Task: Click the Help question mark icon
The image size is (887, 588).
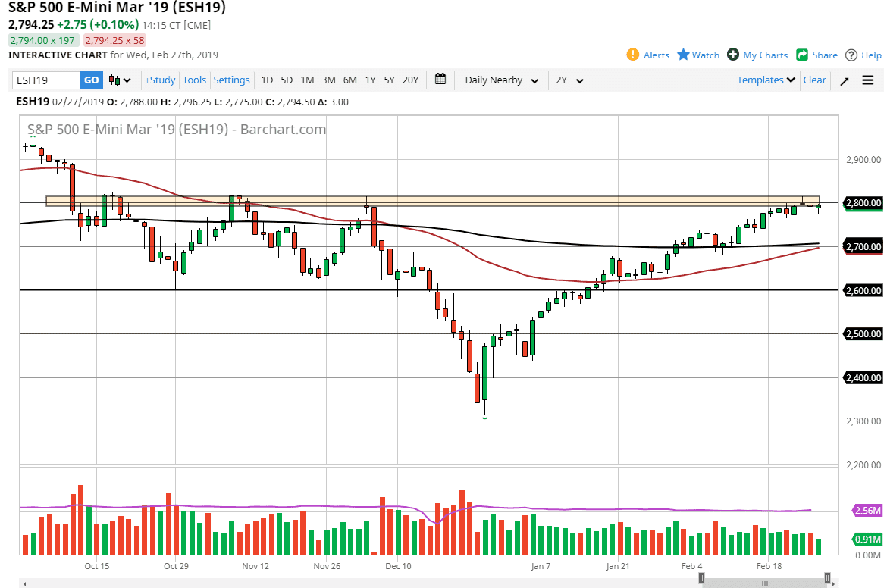Action: point(851,55)
